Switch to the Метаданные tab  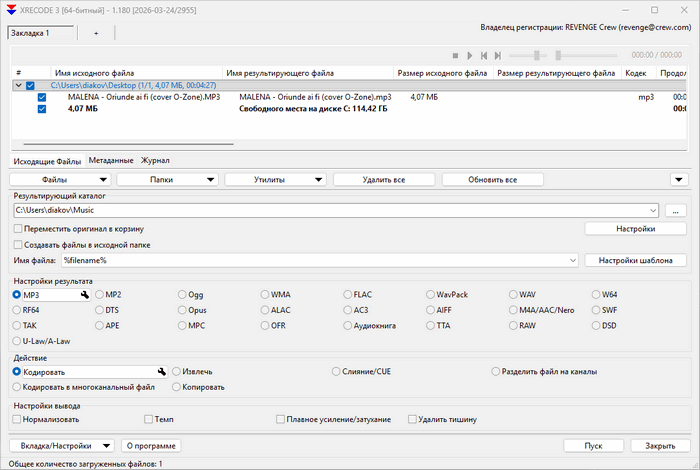click(110, 160)
